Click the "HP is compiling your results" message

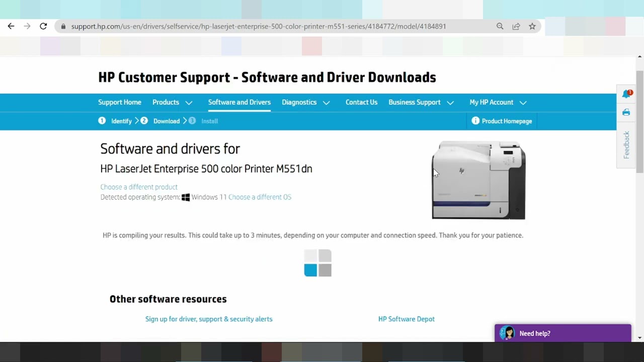(x=313, y=235)
